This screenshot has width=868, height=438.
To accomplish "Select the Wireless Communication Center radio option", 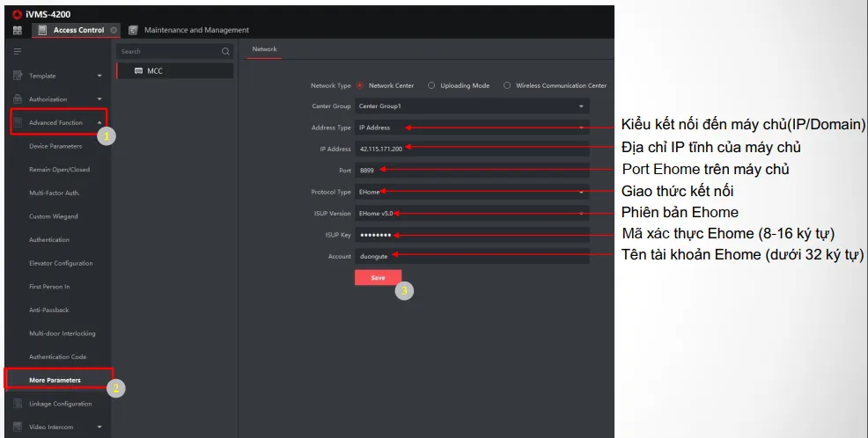I will click(507, 86).
